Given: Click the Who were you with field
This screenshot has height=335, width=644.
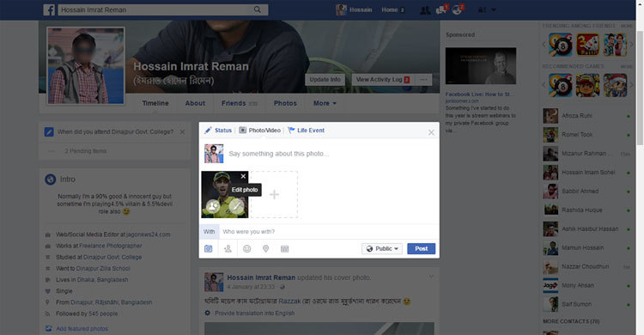Looking at the screenshot, I should tap(329, 231).
